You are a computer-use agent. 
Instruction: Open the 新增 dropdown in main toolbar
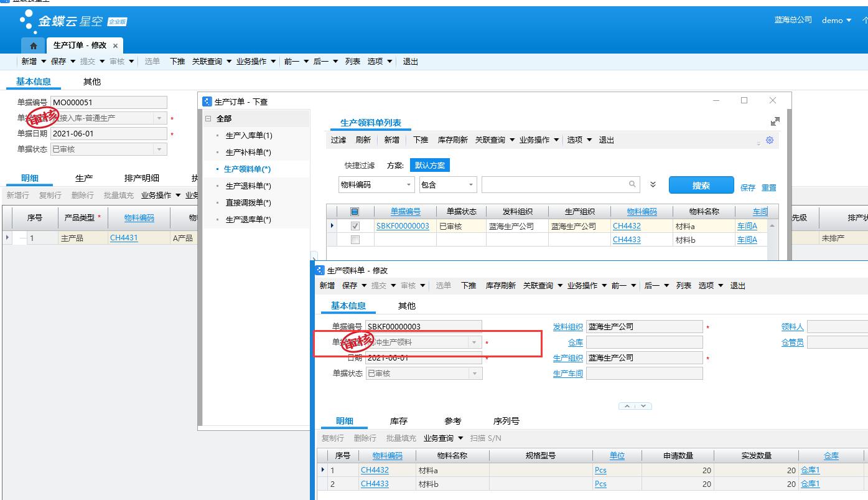[x=44, y=62]
